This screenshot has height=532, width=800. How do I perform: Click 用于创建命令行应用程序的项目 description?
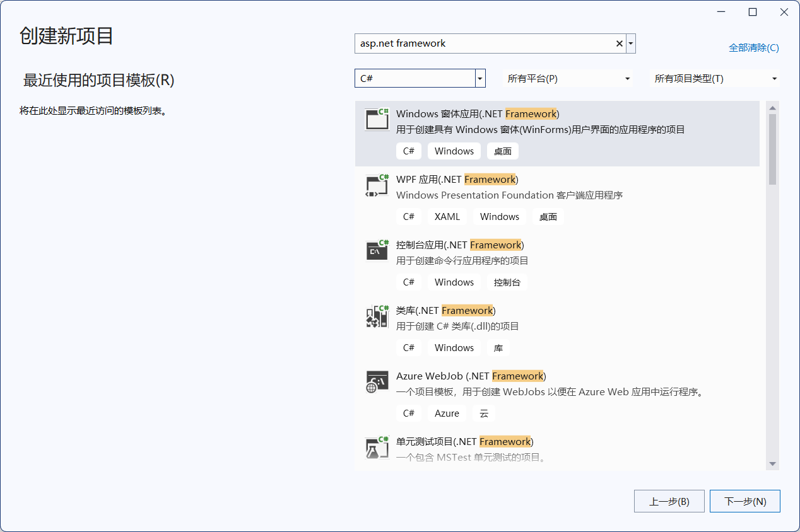[462, 261]
